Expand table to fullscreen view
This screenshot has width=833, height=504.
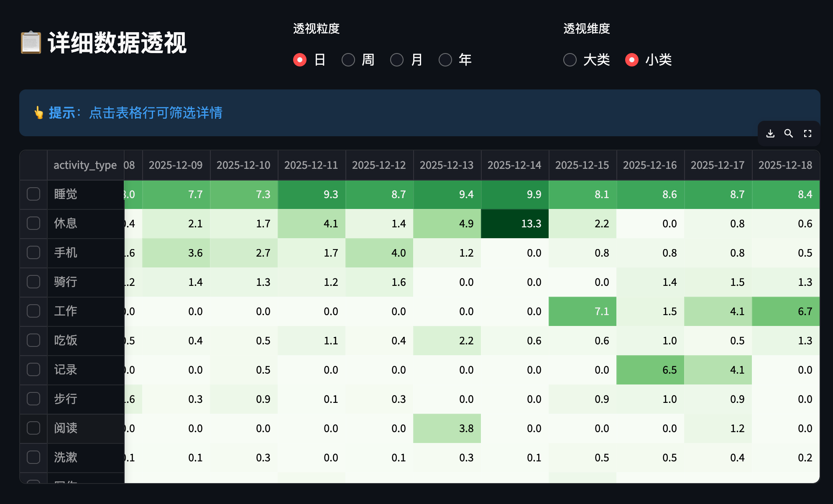pos(807,133)
